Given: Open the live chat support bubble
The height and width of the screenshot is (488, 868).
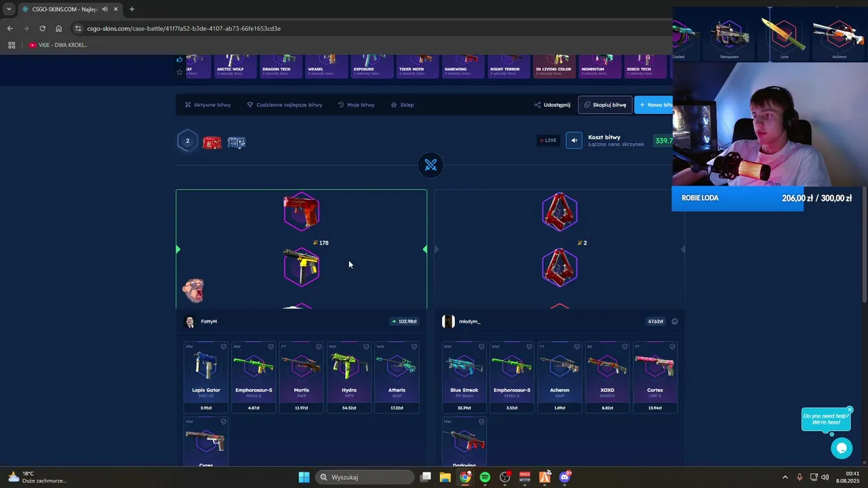Looking at the screenshot, I should click(x=842, y=448).
